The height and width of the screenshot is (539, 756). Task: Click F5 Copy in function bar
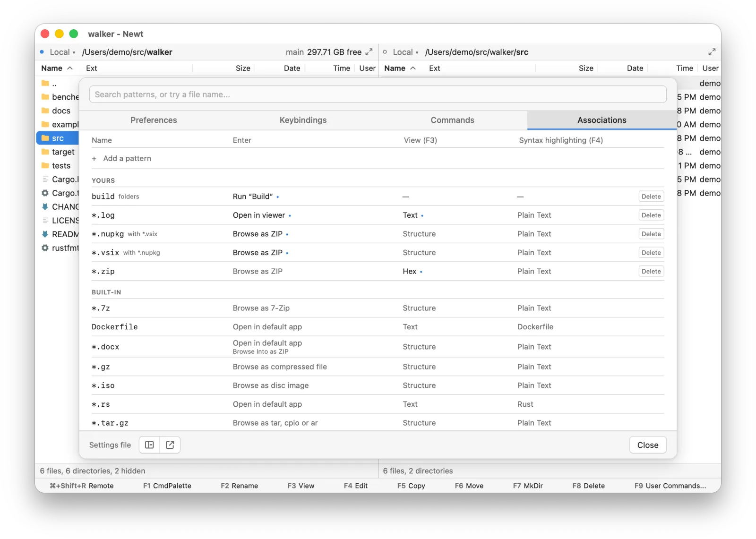tap(411, 486)
